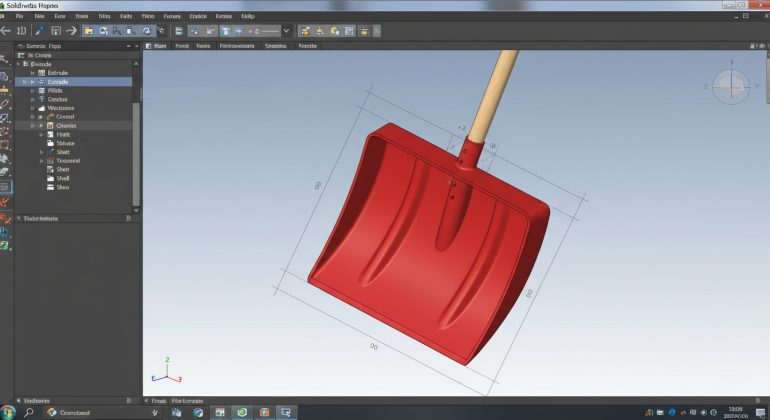Select the highlighted Extrude feature in tree
This screenshot has width=770, height=420.
click(x=58, y=82)
